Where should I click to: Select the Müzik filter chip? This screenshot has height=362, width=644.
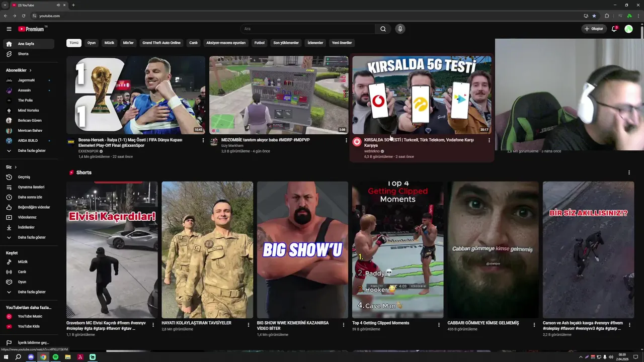109,43
